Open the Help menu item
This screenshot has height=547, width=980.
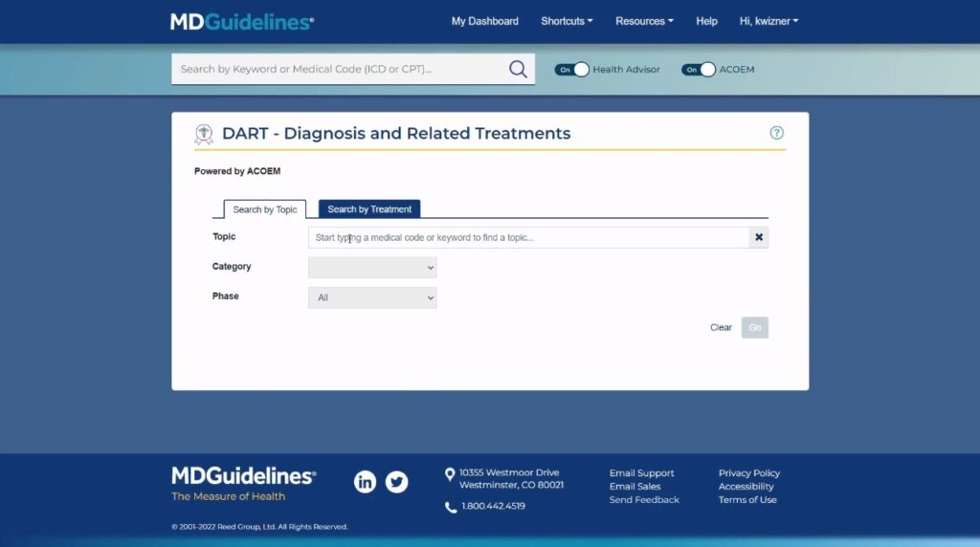click(x=707, y=21)
